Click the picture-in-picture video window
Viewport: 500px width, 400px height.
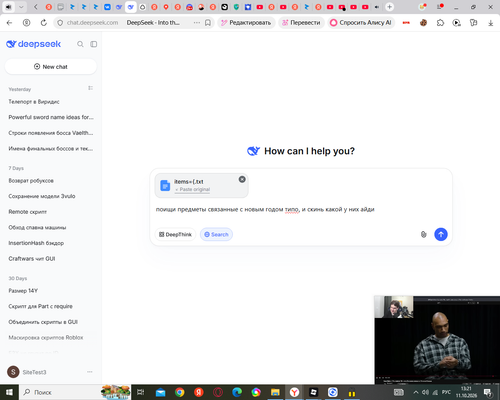coord(437,340)
